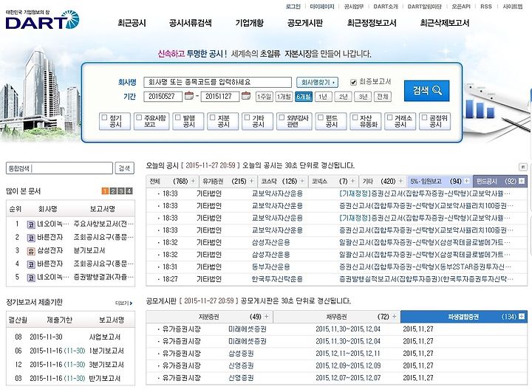Expand the 5%·임원보고 (94) tab plus
The width and height of the screenshot is (532, 392).
pos(466,181)
